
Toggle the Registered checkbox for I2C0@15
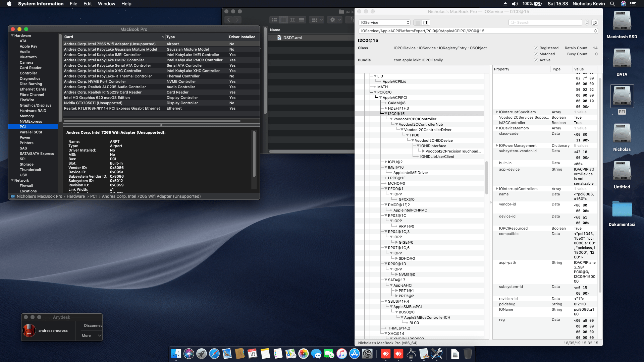[537, 48]
